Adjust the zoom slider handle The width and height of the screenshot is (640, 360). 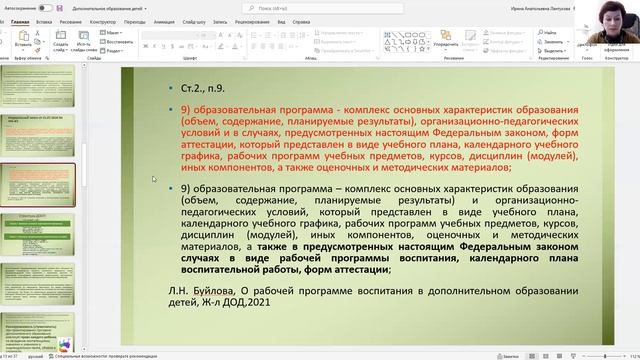click(605, 356)
